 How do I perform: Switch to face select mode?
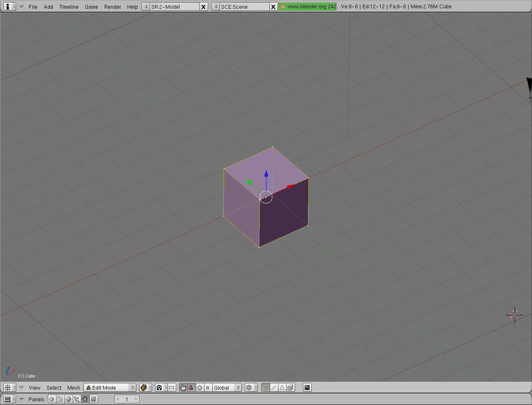pyautogui.click(x=282, y=388)
